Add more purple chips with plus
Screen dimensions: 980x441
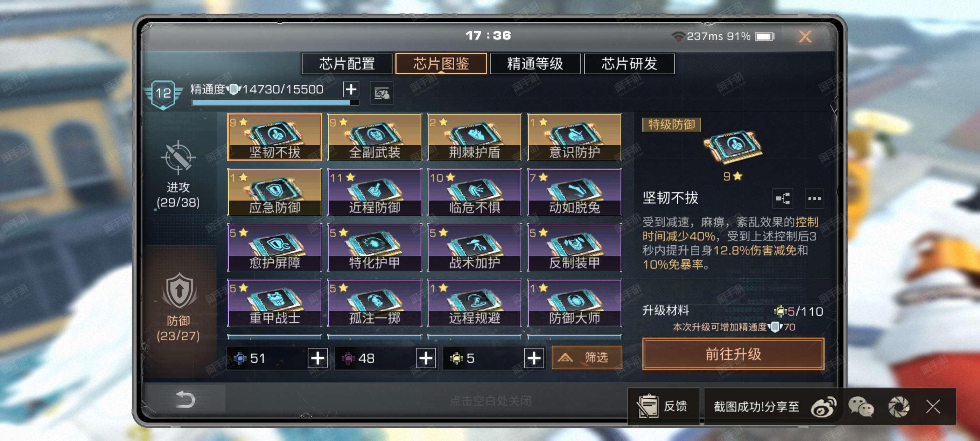tap(426, 358)
